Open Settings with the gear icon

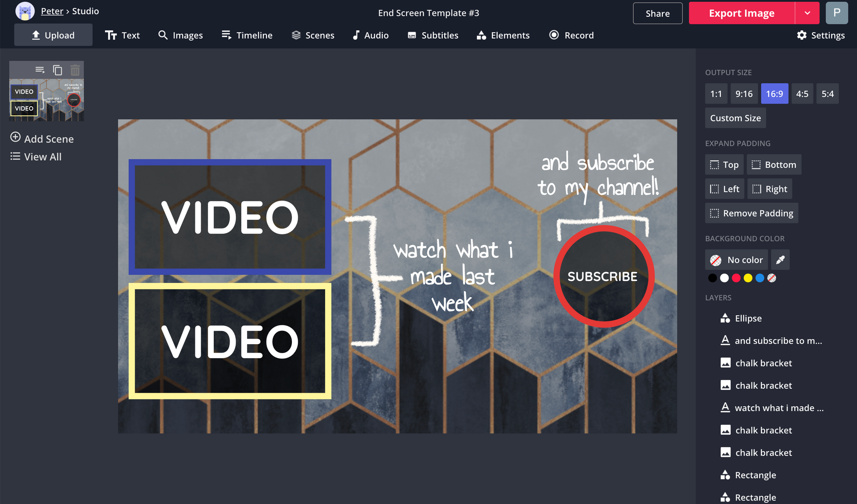pos(821,35)
